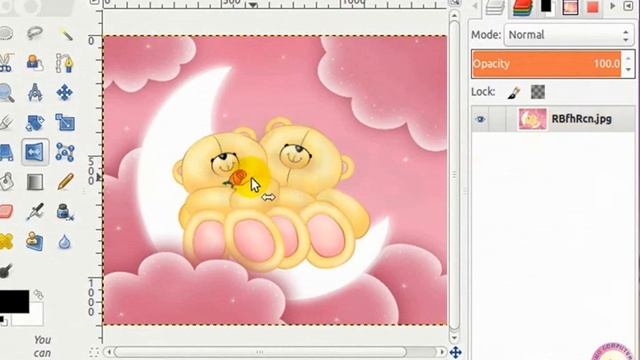This screenshot has width=640, height=360.
Task: Select the Perspective Clone tool
Action: (x=35, y=241)
